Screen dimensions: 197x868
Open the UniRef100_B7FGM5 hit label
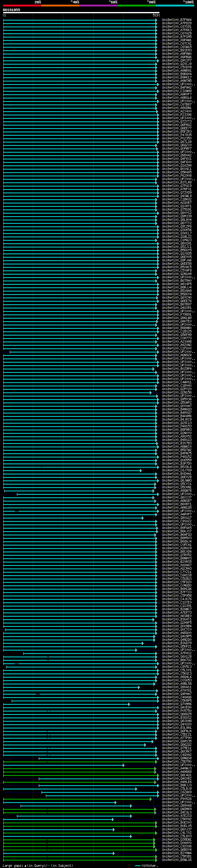pos(176,37)
